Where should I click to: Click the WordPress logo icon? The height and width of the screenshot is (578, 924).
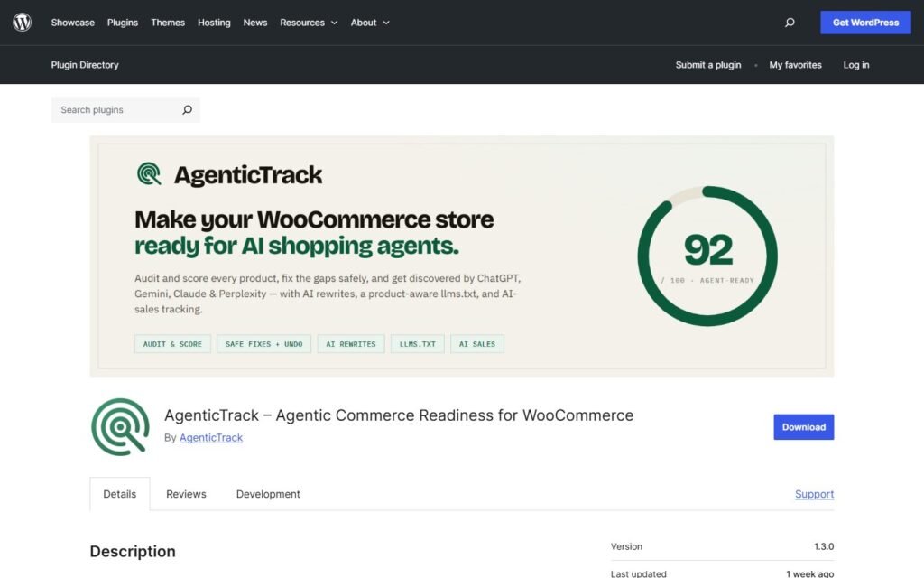(x=22, y=23)
